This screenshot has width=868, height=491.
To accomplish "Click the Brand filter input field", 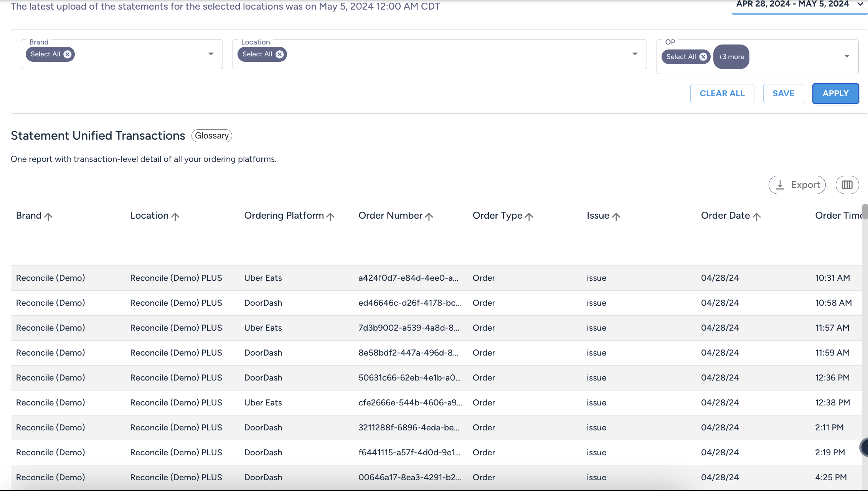I will (x=122, y=54).
